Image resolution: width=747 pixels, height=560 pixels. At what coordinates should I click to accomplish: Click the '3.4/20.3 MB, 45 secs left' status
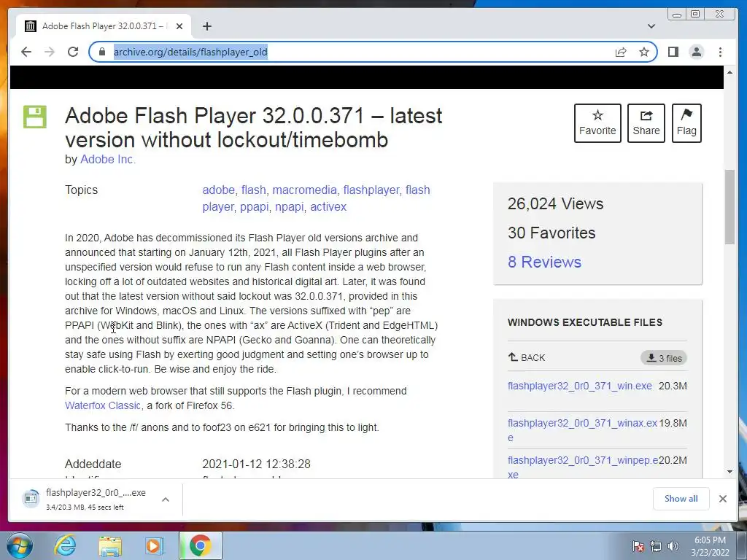point(85,507)
